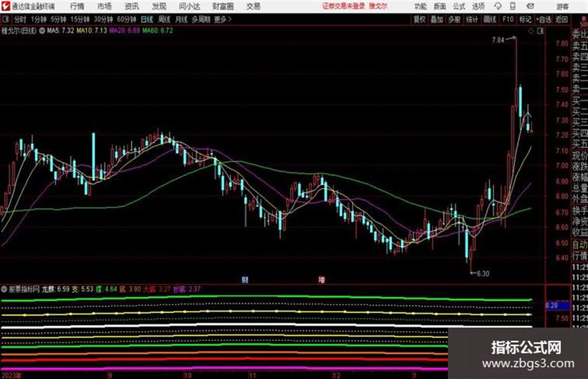Click the 7.84 high price label
The width and height of the screenshot is (588, 379).
[x=498, y=40]
